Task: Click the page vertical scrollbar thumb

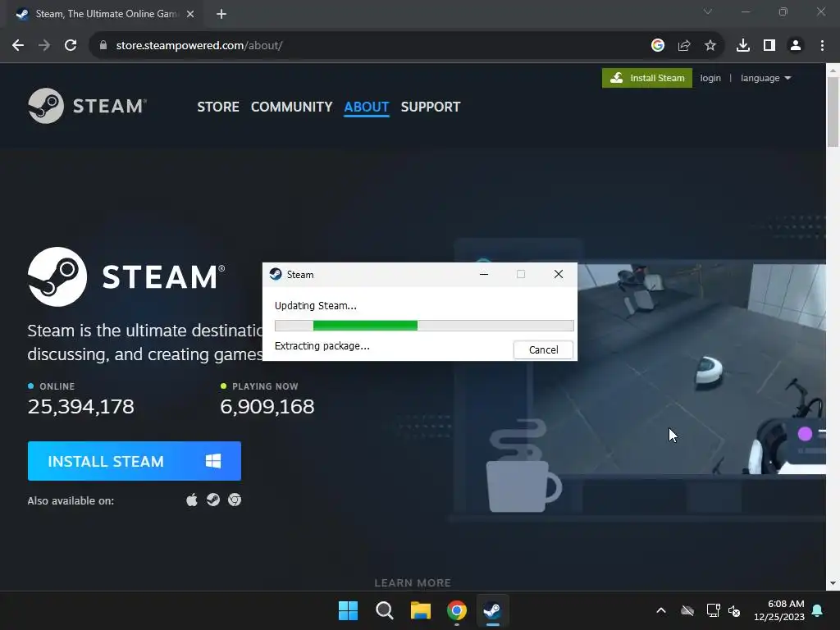Action: 833,112
